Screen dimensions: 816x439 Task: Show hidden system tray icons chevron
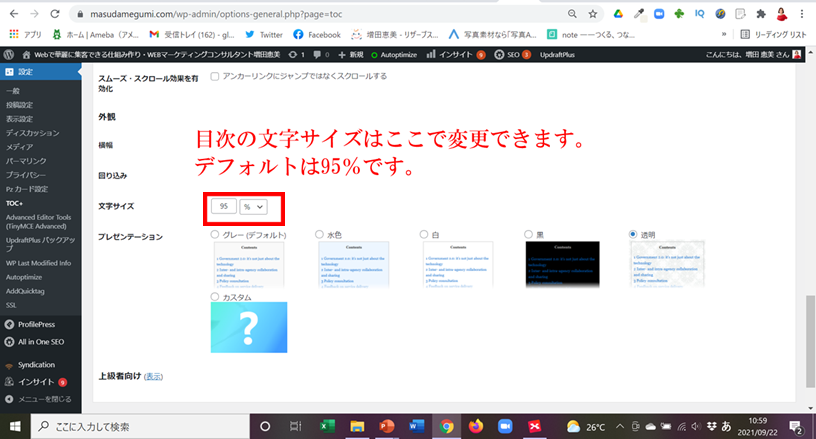point(620,427)
